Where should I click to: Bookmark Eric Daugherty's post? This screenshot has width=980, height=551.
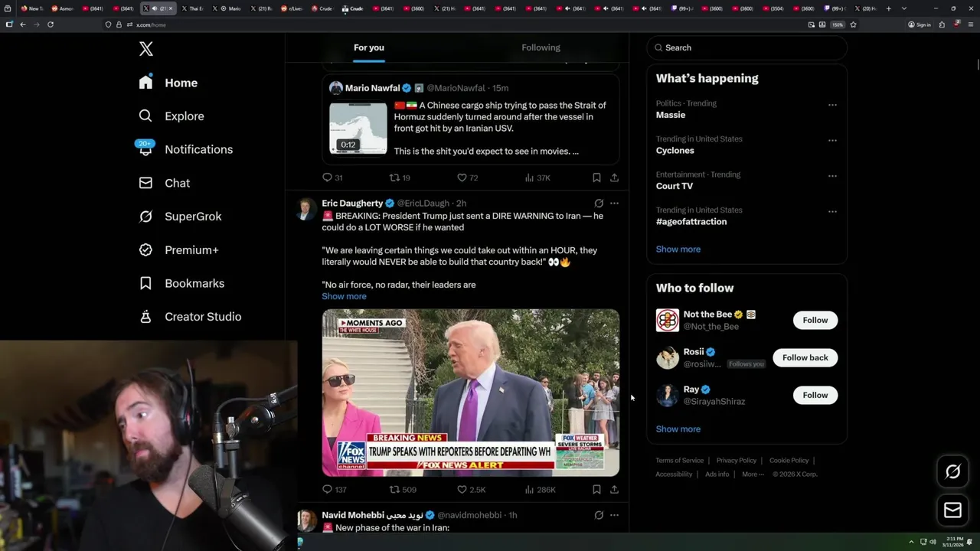tap(596, 490)
